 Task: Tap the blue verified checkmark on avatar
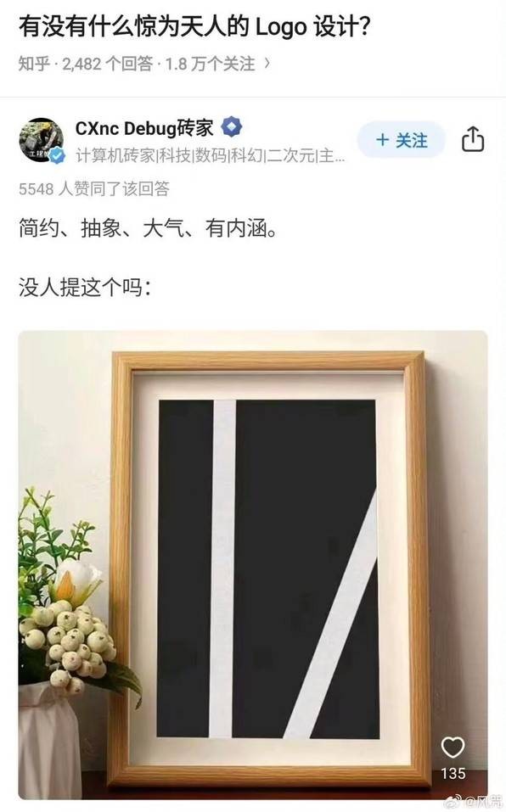[58, 155]
